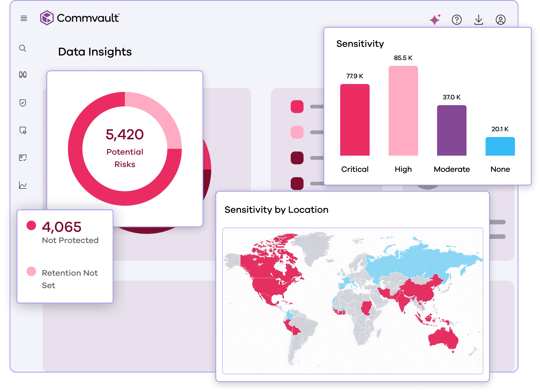Click the Sensitivity by Location title
Screen dimensions: 540x392
[x=276, y=210]
